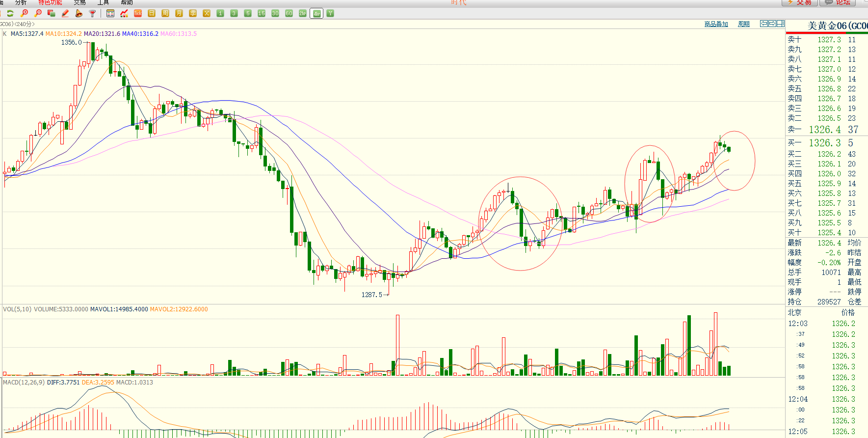Open the quote list table icon
868x438 pixels.
[110, 13]
